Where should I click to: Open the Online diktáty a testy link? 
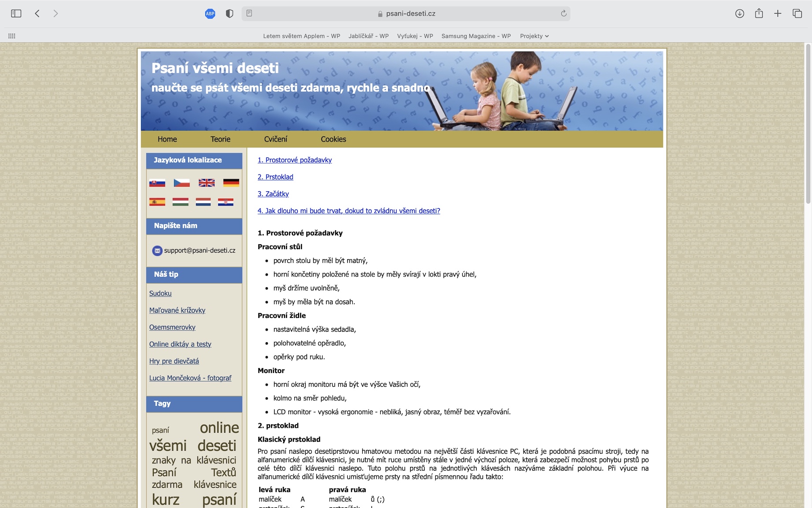point(180,344)
